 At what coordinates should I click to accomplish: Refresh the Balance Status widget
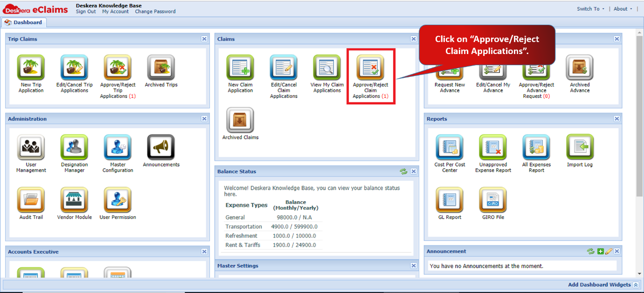coord(403,171)
